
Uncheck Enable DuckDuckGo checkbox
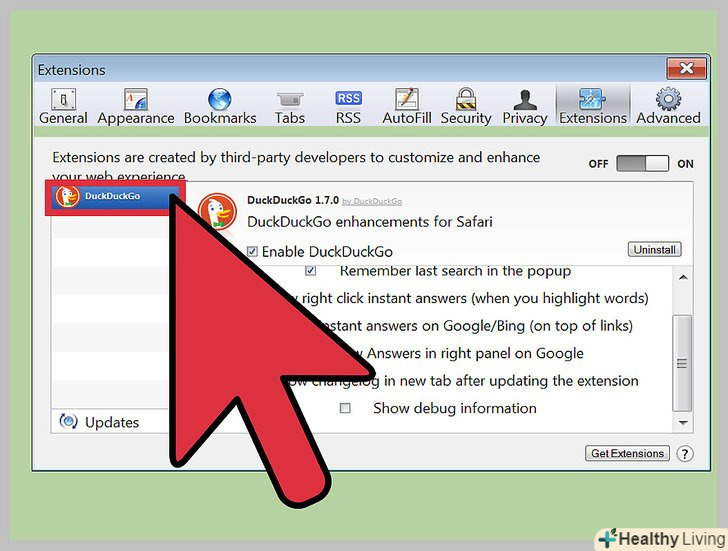click(252, 252)
